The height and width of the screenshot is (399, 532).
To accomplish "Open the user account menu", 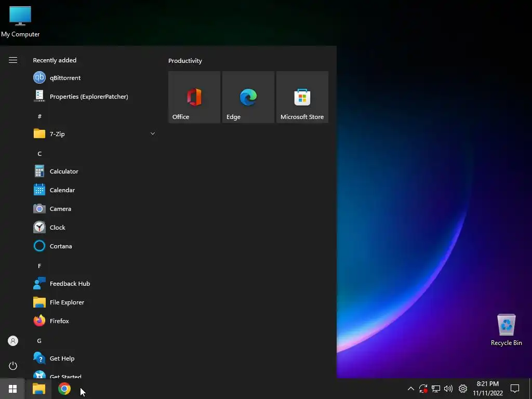I will pos(13,341).
